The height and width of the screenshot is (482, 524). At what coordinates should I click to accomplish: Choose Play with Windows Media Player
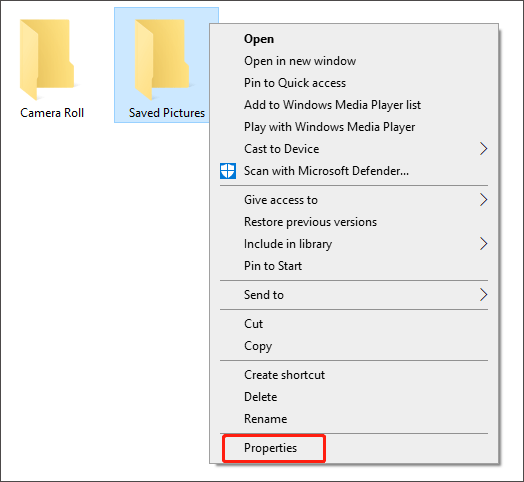(x=330, y=127)
